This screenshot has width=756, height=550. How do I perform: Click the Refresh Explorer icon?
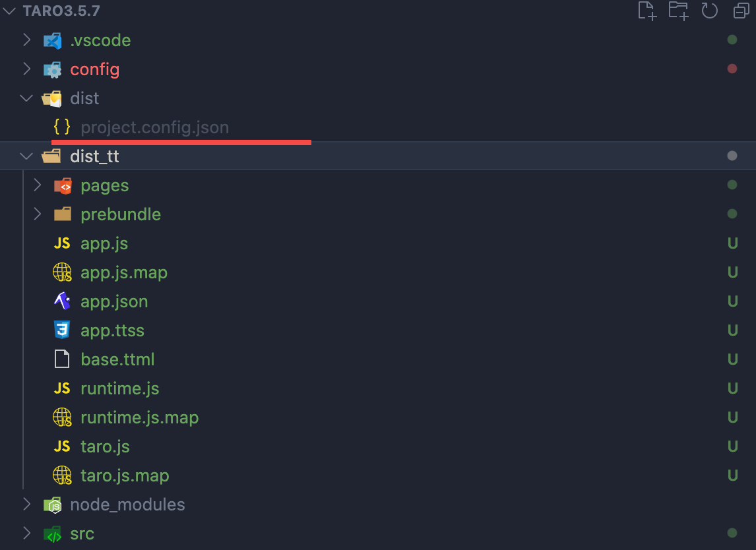[709, 10]
